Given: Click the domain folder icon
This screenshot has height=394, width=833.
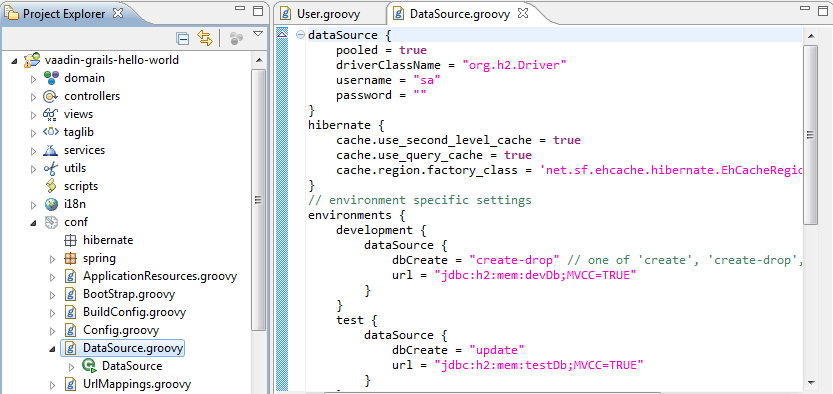Looking at the screenshot, I should pos(50,78).
